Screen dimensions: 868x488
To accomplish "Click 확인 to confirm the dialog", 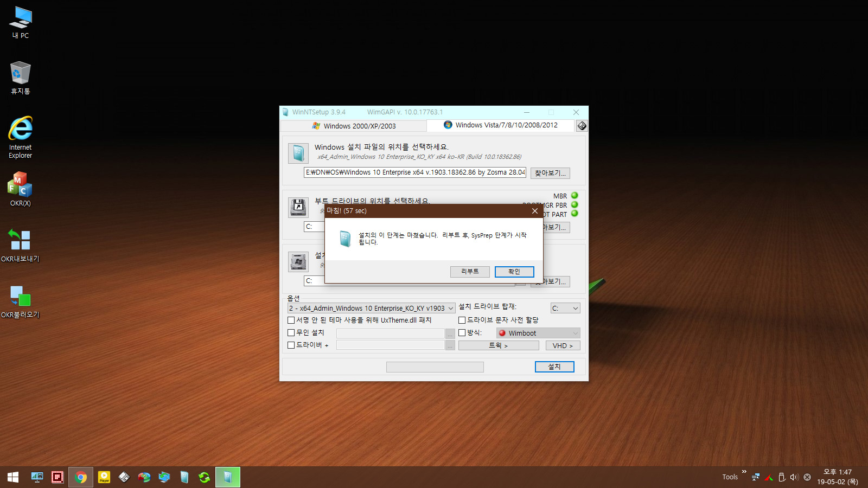I will pyautogui.click(x=514, y=272).
